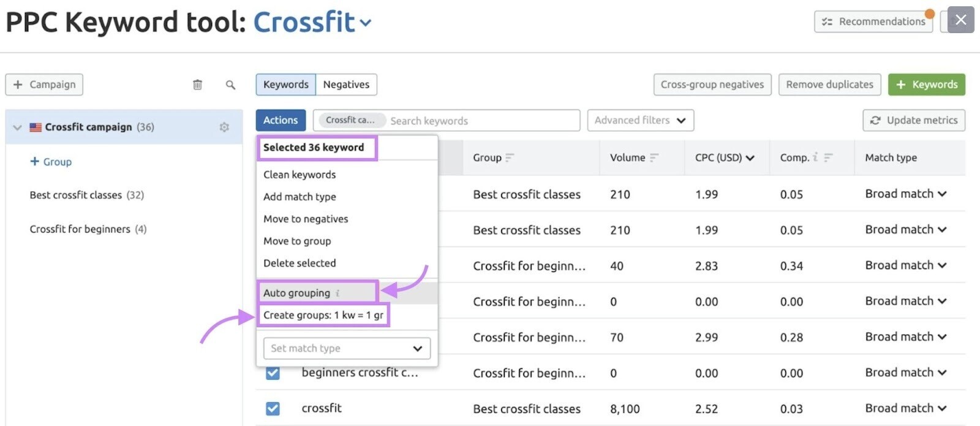Click Update metrics button

coord(914,120)
